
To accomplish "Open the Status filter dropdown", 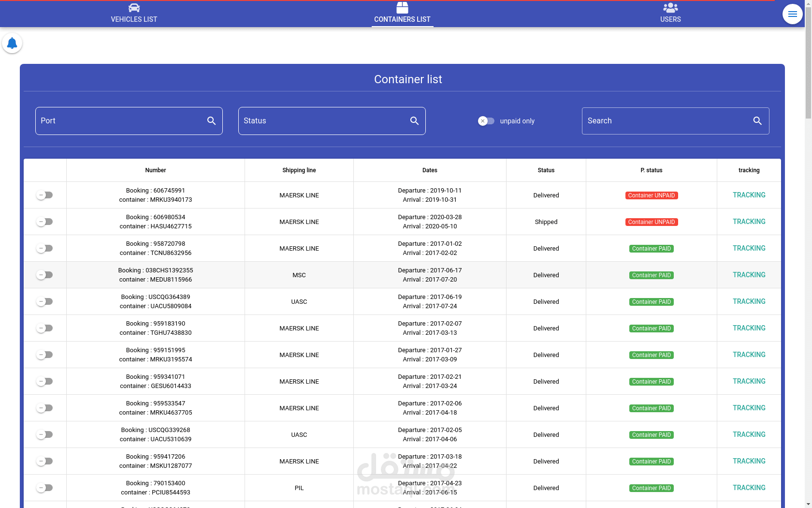I will click(332, 121).
